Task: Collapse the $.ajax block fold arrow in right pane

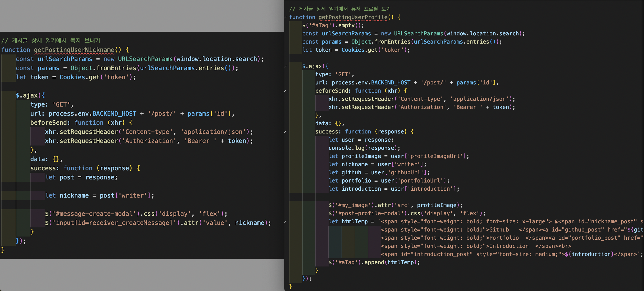Action: click(x=285, y=66)
